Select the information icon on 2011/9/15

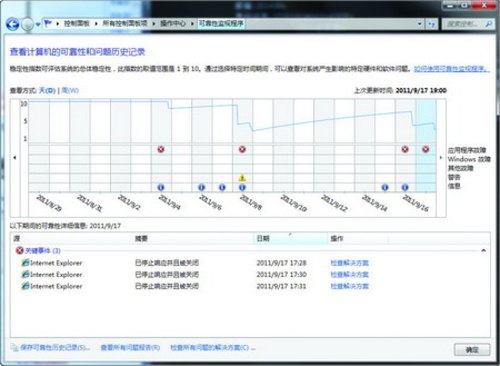[x=385, y=187]
